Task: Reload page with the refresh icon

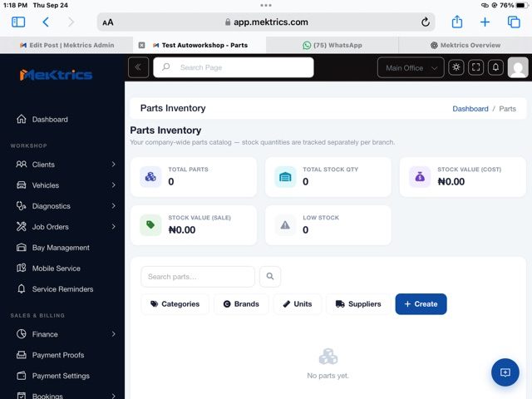Action: coord(425,22)
